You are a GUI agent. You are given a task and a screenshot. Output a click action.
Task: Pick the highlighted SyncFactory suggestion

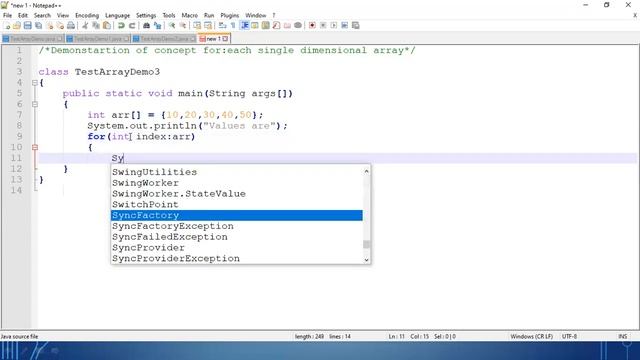pos(237,215)
